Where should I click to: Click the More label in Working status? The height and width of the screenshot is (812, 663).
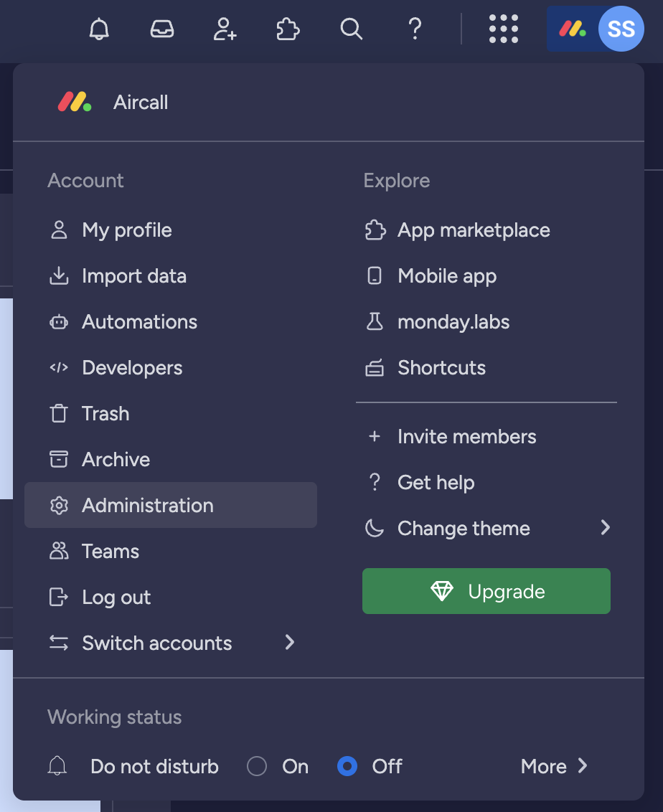click(544, 766)
